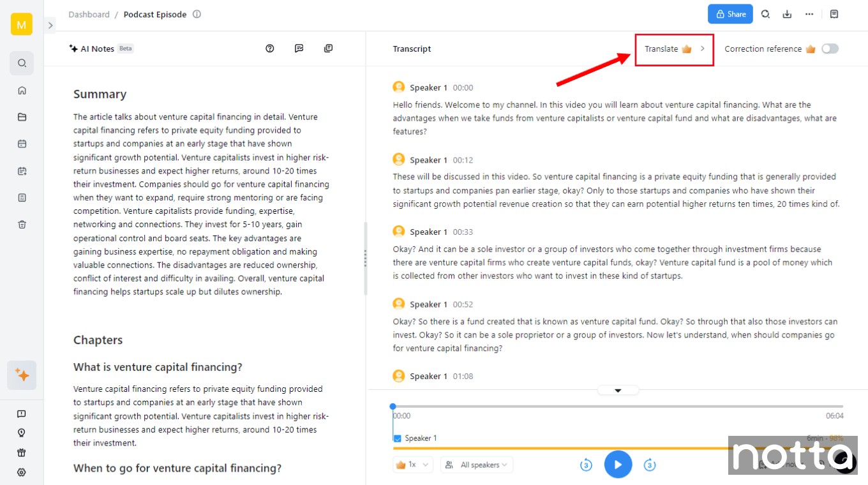
Task: Enable the Correction reference toggle
Action: [830, 48]
